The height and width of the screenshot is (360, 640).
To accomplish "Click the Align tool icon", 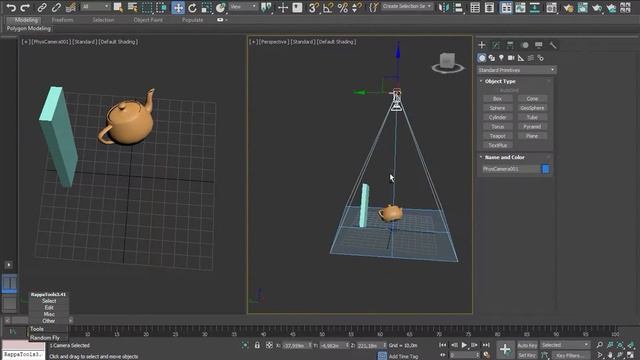I will click(x=458, y=7).
